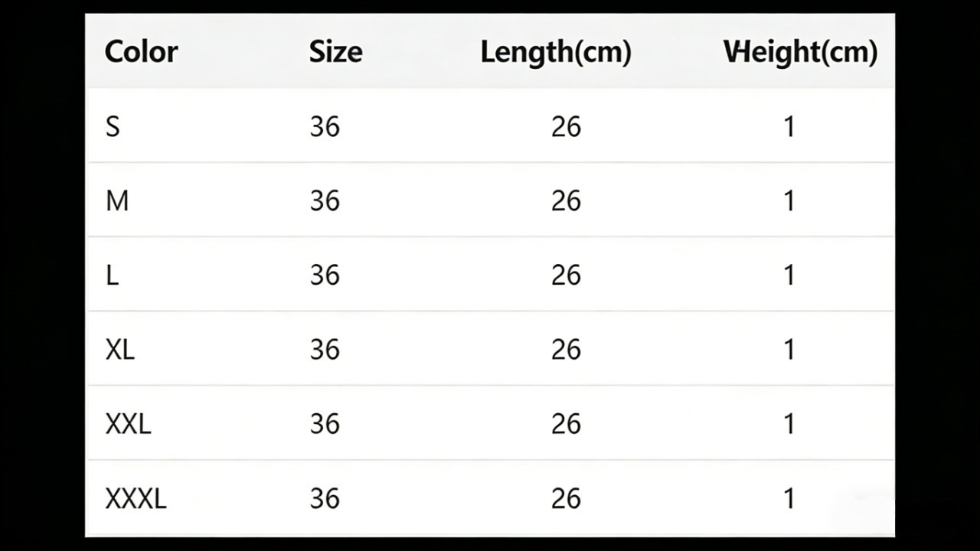
Task: Click height value 1 in M row
Action: tap(789, 201)
